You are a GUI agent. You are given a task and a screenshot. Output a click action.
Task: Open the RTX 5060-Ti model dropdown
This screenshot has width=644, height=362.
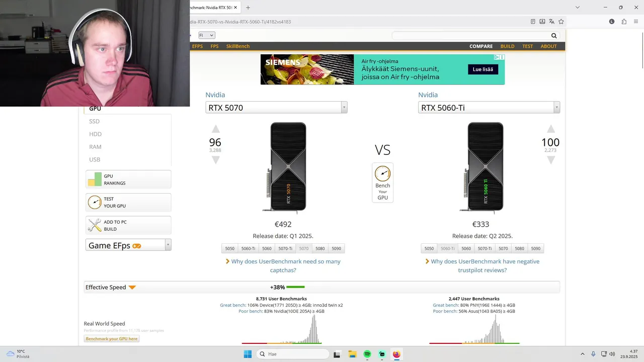(556, 108)
